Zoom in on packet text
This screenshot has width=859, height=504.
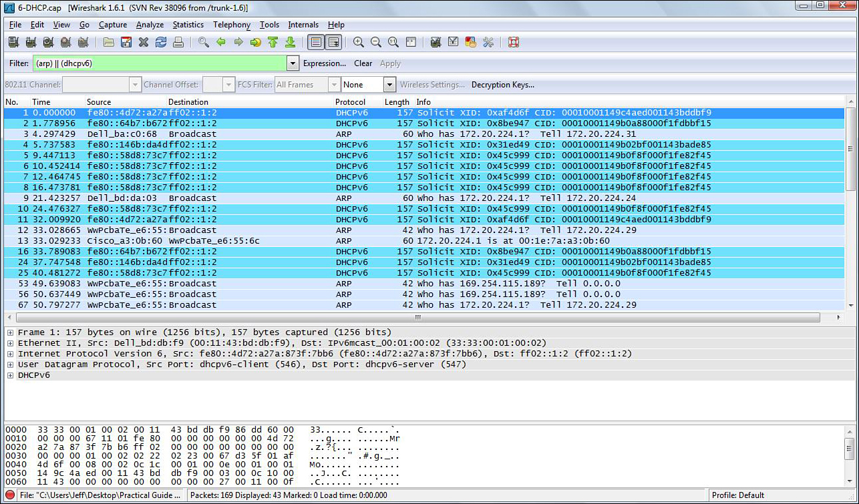[359, 42]
